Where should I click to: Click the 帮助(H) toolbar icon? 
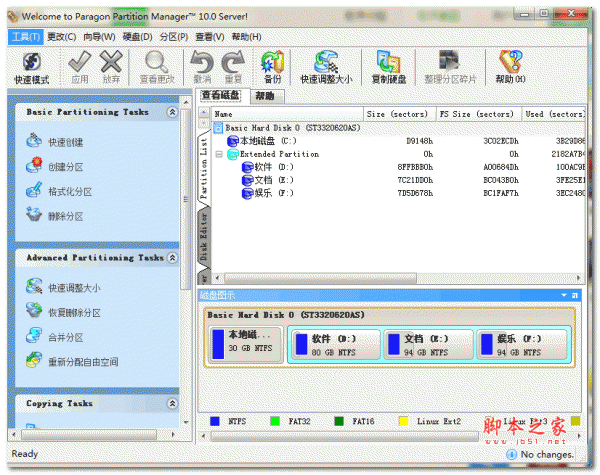click(x=510, y=62)
